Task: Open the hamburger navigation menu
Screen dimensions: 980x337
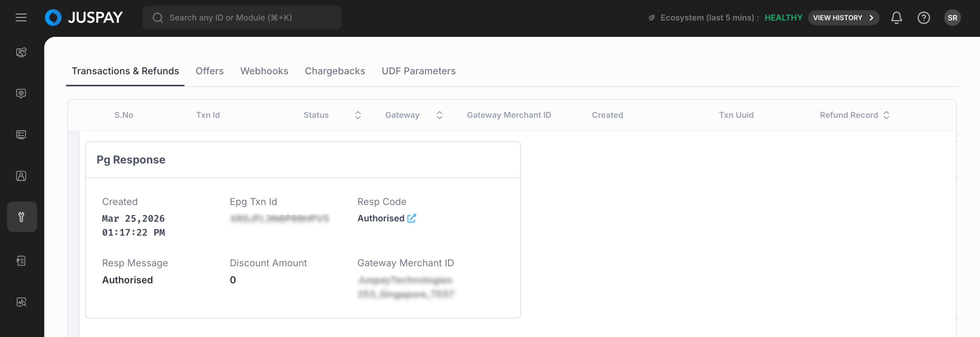Action: tap(21, 18)
